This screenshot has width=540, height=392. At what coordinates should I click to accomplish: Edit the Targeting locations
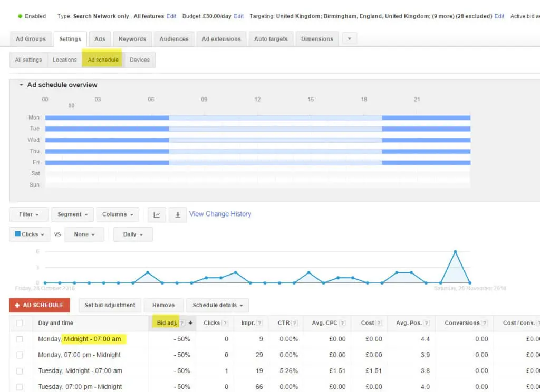pos(499,16)
